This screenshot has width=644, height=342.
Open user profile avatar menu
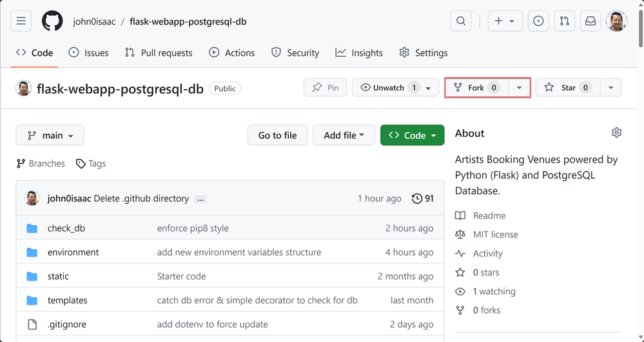(x=616, y=21)
